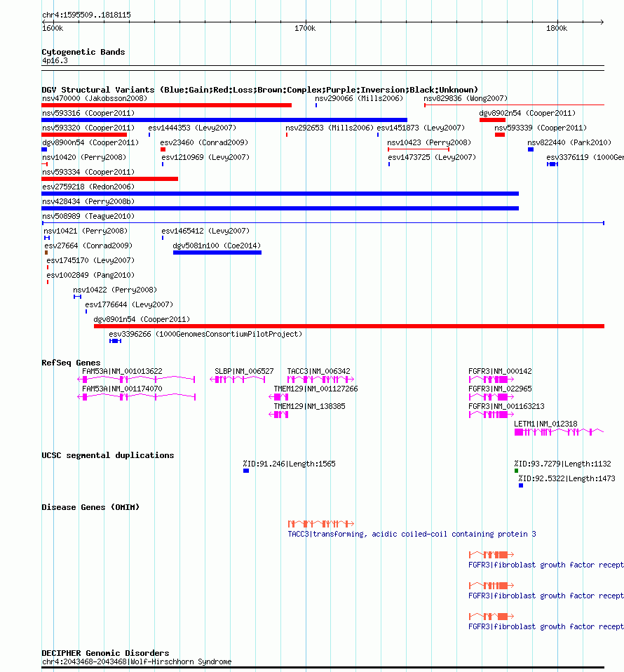The image size is (624, 672).
Task: Click the chr4:1595509..1818115 coordinates label
Action: click(86, 15)
